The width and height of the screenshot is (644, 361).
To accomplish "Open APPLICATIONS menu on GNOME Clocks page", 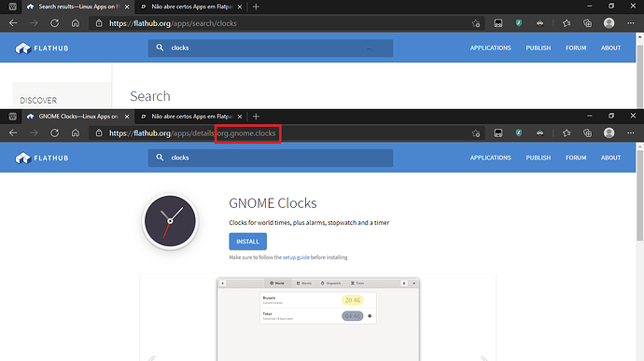I will click(x=490, y=158).
